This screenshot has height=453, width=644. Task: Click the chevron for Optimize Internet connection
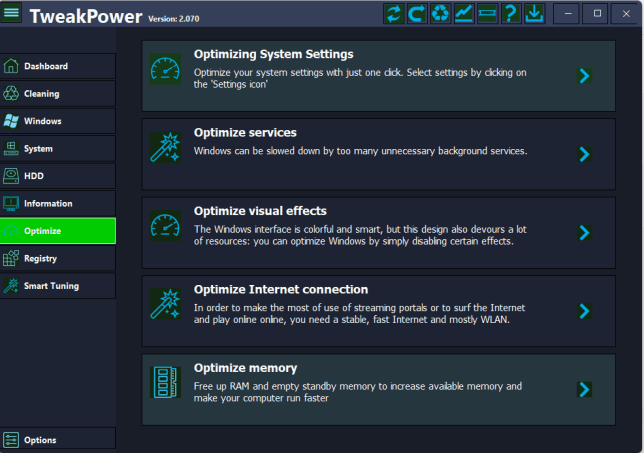[585, 311]
